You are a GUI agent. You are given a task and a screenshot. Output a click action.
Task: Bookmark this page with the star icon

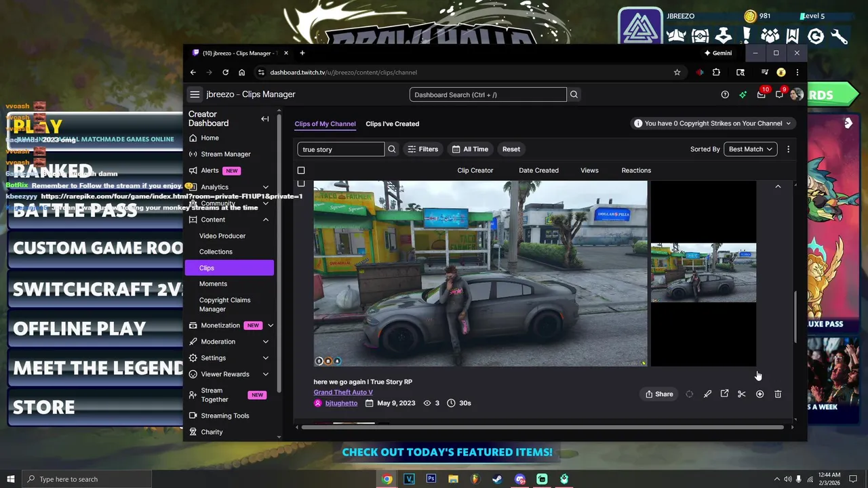[677, 73]
